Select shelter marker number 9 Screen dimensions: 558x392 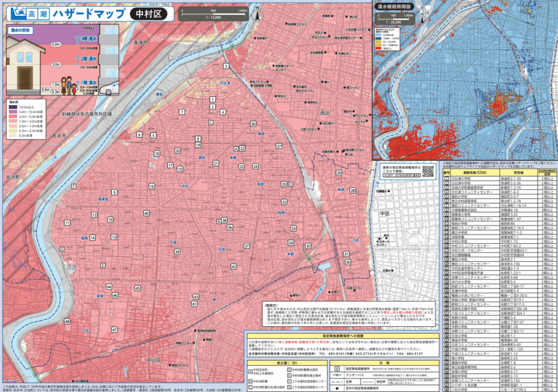pos(114,192)
